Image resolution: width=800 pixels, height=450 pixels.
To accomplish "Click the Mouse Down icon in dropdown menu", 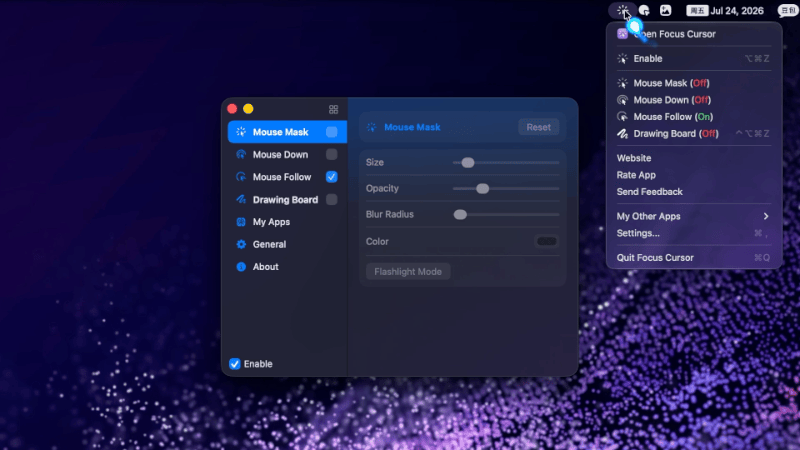I will [622, 100].
